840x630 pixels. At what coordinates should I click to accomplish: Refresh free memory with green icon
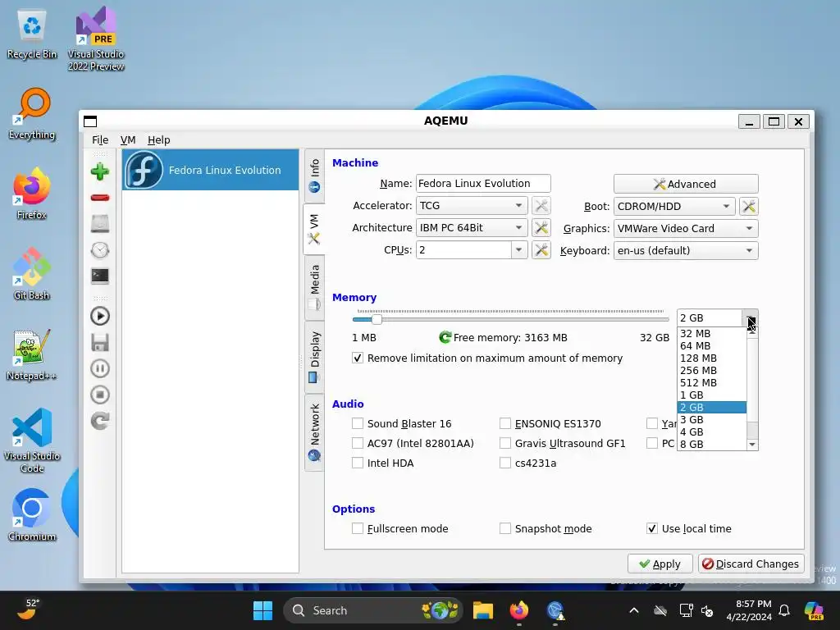[x=445, y=337]
